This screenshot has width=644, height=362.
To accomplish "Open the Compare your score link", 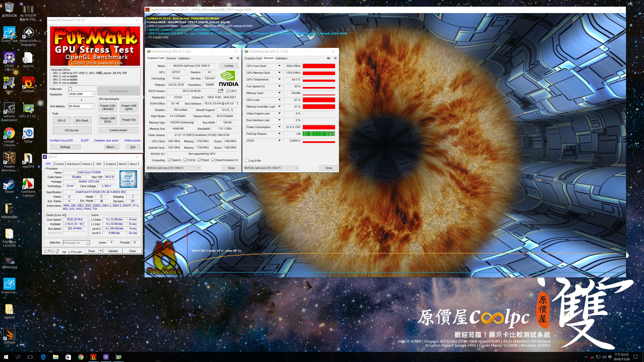I will (106, 140).
